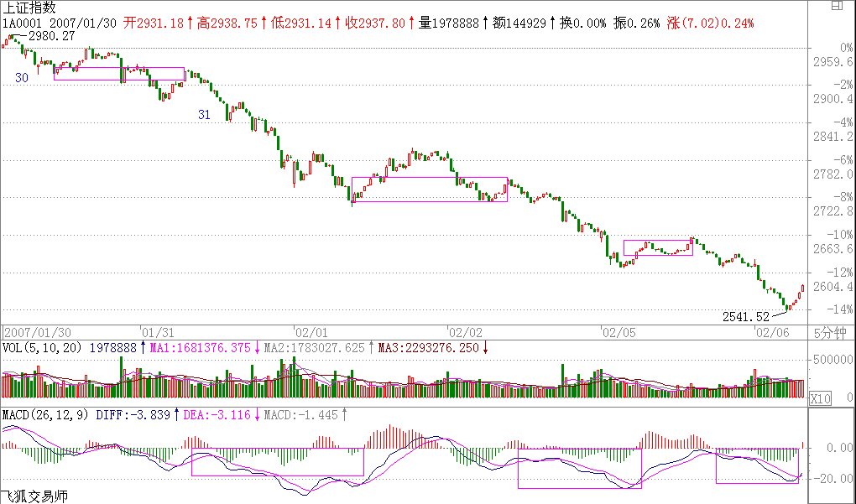Click the 2541.52 low price annotation

pyautogui.click(x=745, y=317)
